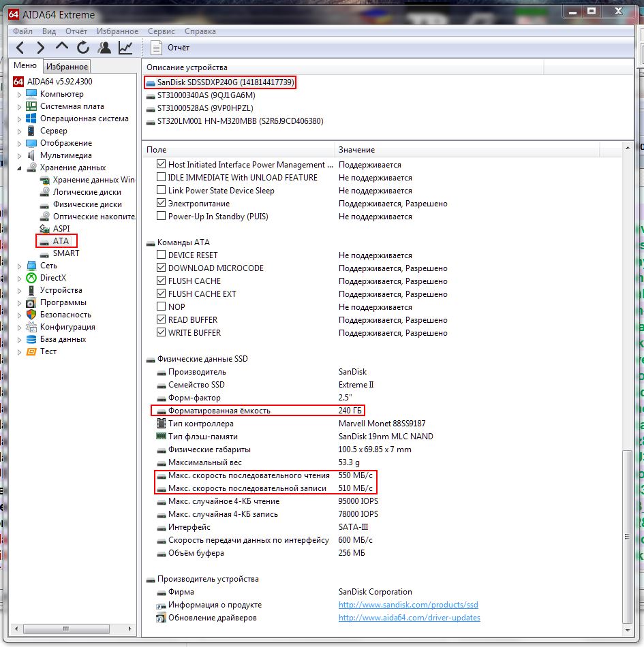Toggle IDLE IMMEDIATE With UNLOAD FEATURE checkbox
Viewport: 644px width, 647px height.
pos(161,177)
